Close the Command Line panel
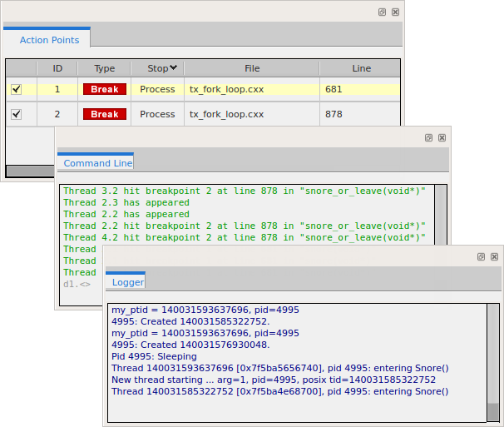The height and width of the screenshot is (427, 504). pyautogui.click(x=442, y=137)
